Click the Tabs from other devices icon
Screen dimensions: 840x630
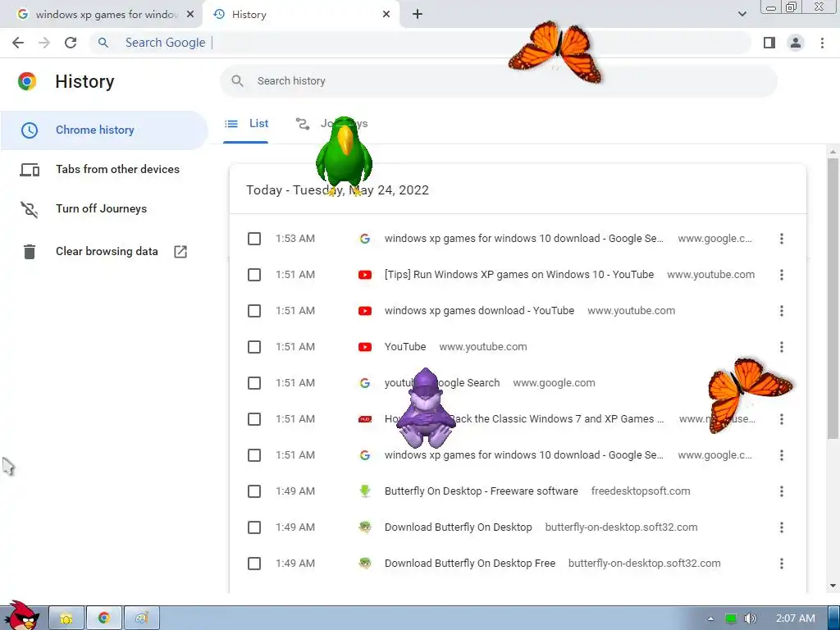[x=30, y=170]
